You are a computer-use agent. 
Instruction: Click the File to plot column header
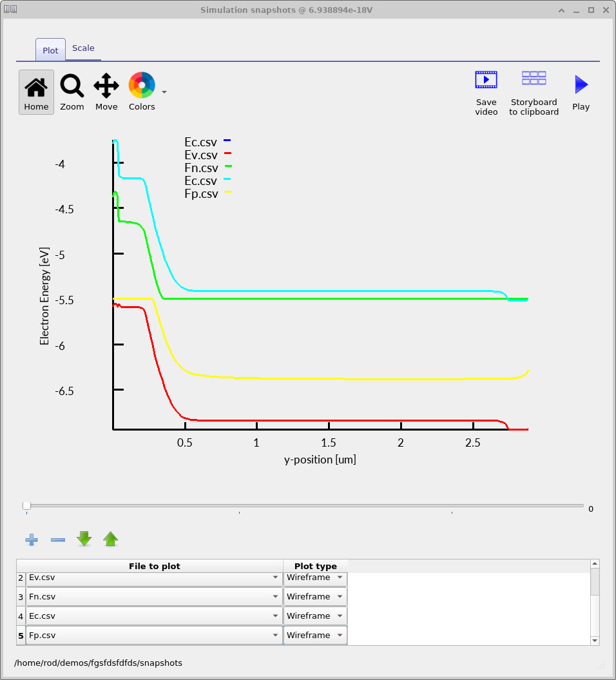click(x=155, y=566)
